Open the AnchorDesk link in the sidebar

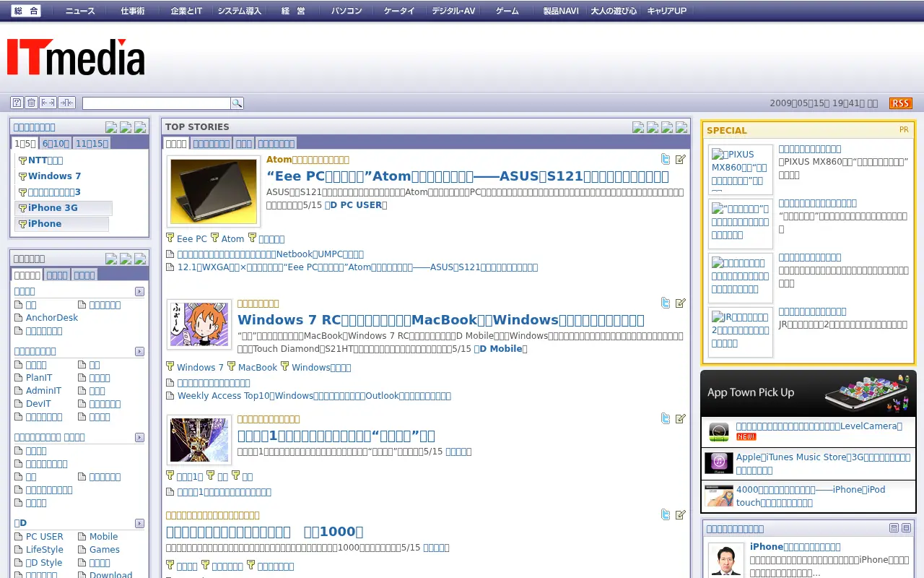[52, 318]
